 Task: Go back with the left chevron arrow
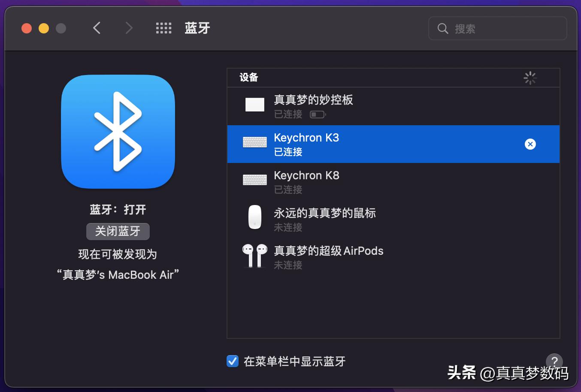pyautogui.click(x=97, y=27)
